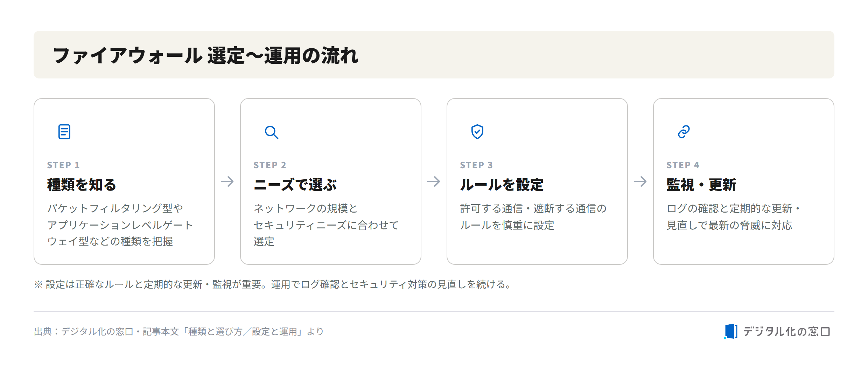Click the arrow between Step 3 and Step 4

click(640, 181)
